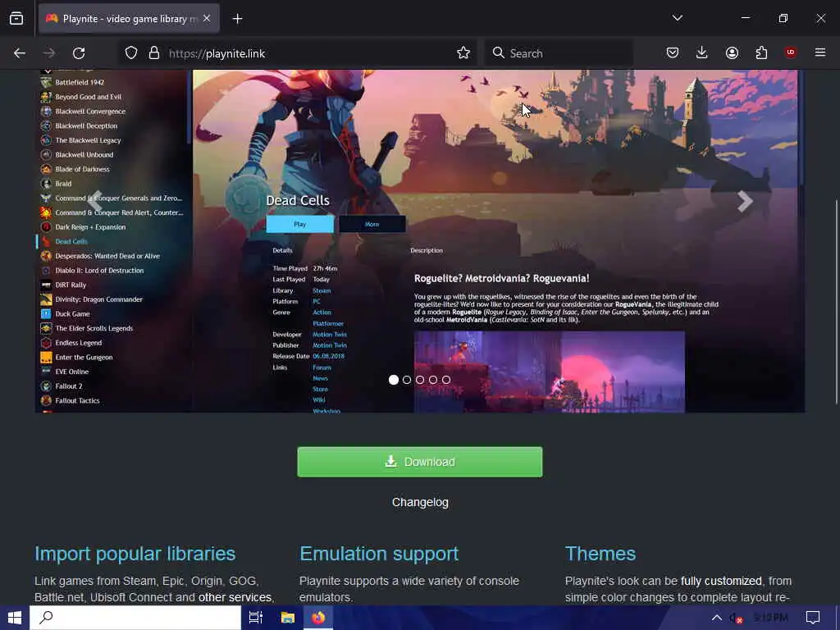Viewport: 840px width, 630px height.
Task: Select Endless Legend in game list
Action: [79, 343]
